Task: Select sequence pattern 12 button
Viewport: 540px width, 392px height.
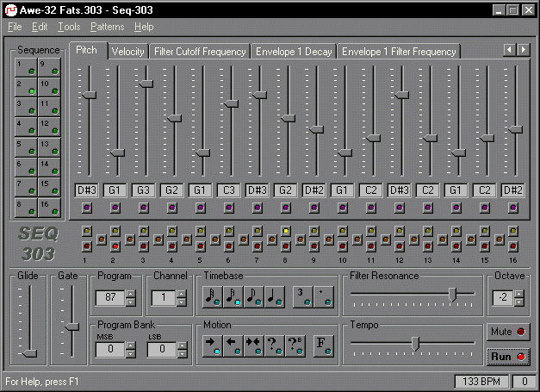Action: point(49,128)
